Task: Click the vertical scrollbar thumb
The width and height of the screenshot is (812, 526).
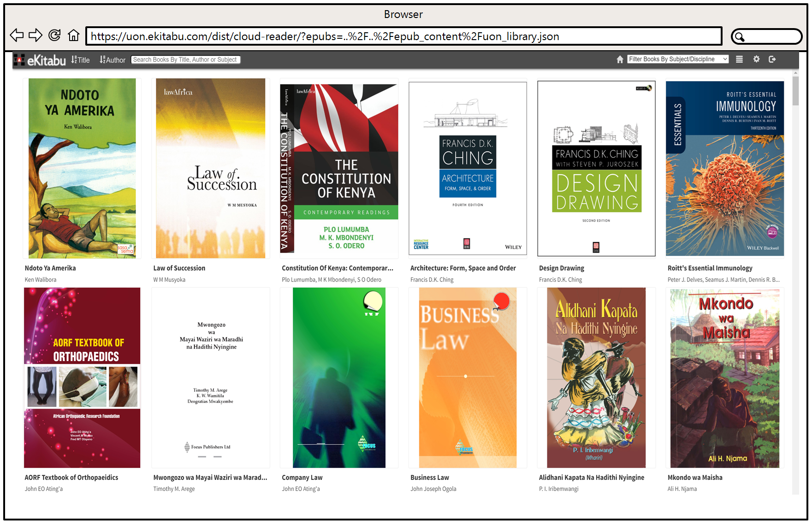Action: point(795,91)
